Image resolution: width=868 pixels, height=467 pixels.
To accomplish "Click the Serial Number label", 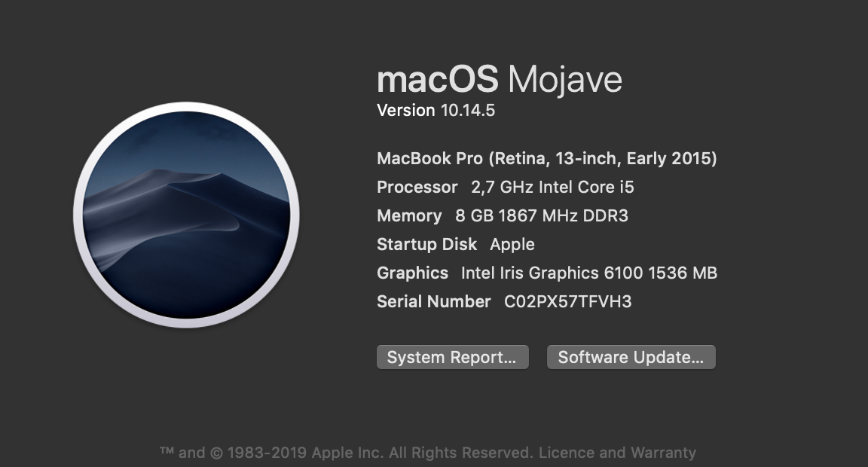I will pos(434,301).
